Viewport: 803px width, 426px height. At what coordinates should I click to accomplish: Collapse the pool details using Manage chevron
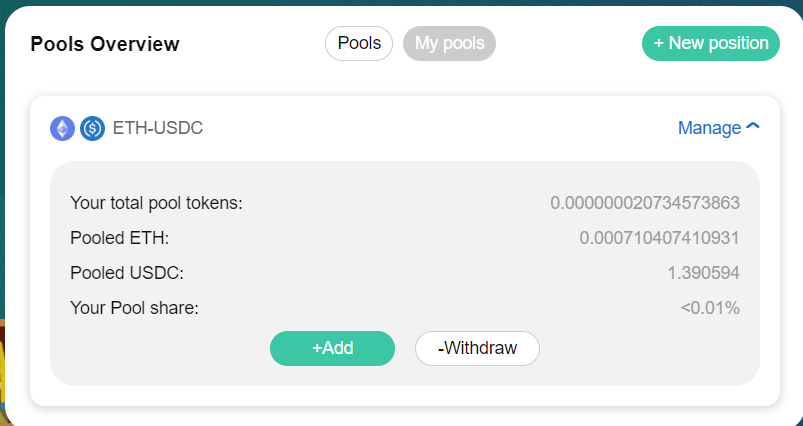[753, 126]
